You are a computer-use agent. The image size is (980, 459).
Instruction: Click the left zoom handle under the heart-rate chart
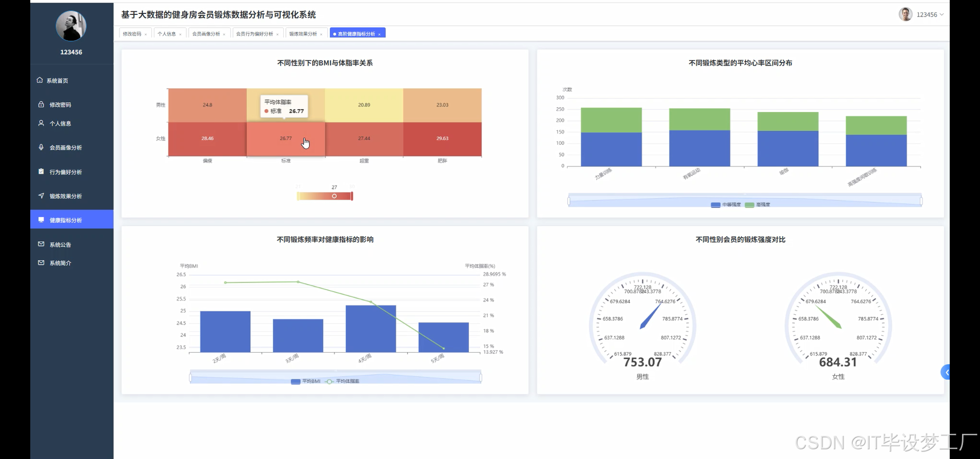click(x=569, y=201)
